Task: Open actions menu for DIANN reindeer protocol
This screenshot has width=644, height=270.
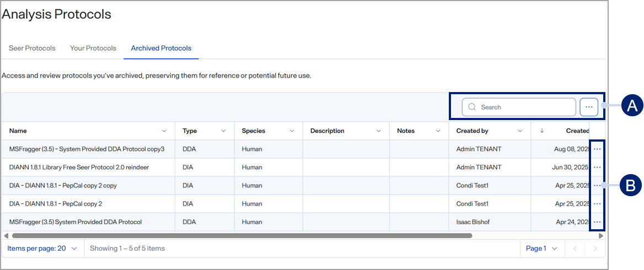Action: coord(597,168)
